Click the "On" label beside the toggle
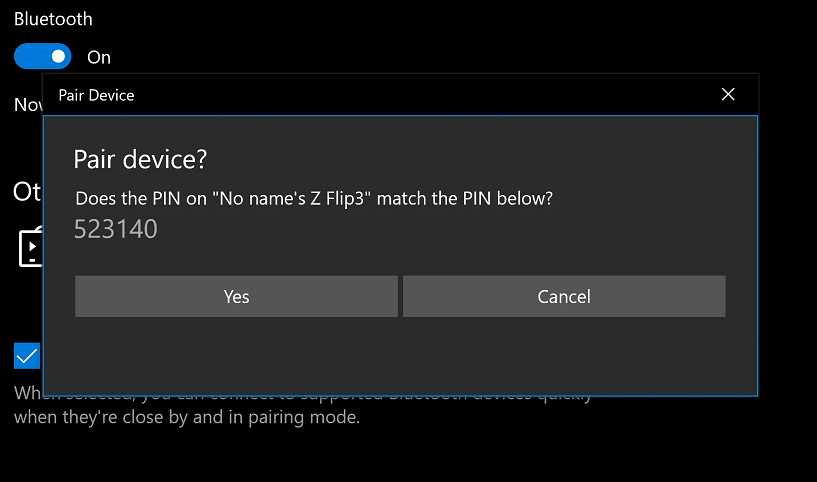 [x=99, y=57]
